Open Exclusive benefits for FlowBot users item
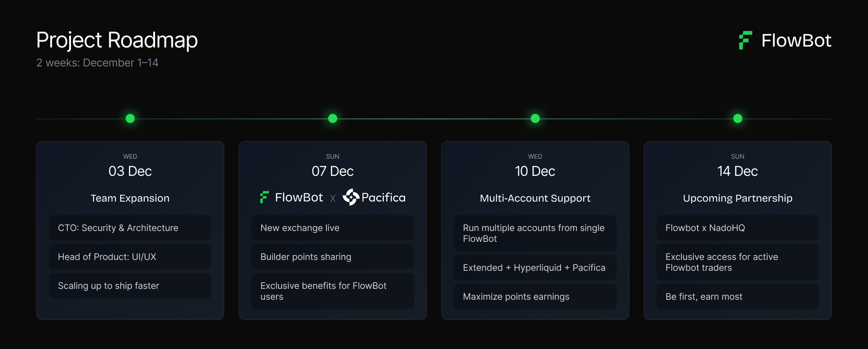The width and height of the screenshot is (868, 349). 333,291
